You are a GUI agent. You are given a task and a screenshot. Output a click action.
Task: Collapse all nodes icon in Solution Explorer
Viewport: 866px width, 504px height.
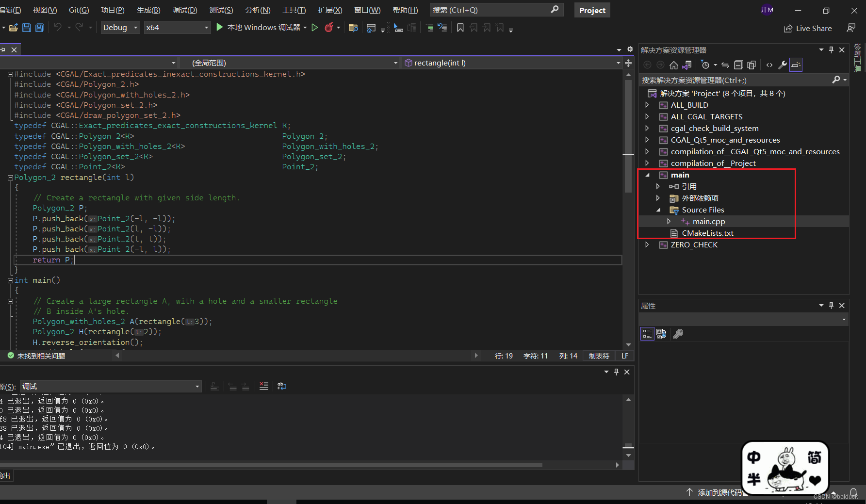(x=739, y=65)
